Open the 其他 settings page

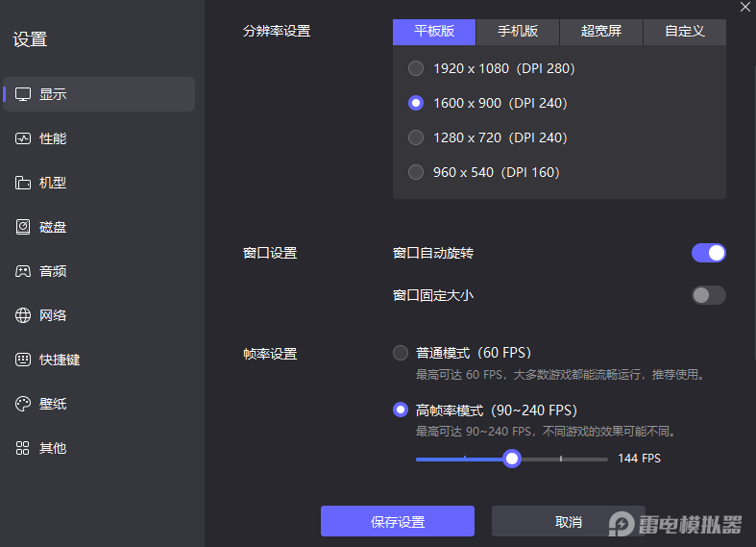(99, 448)
